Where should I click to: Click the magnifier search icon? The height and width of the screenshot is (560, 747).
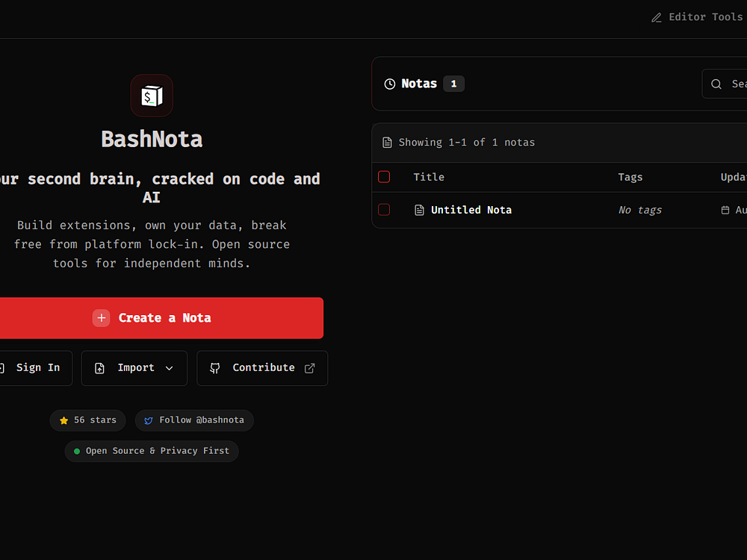click(716, 84)
